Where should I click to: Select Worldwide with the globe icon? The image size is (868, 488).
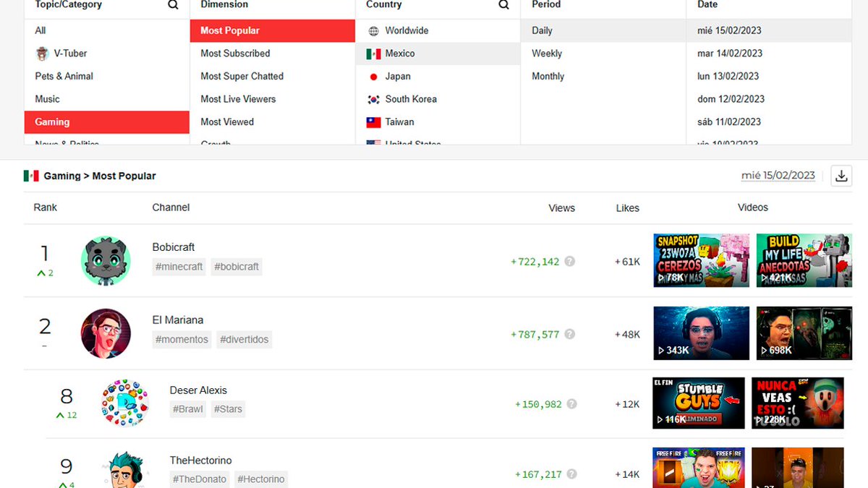click(x=438, y=30)
